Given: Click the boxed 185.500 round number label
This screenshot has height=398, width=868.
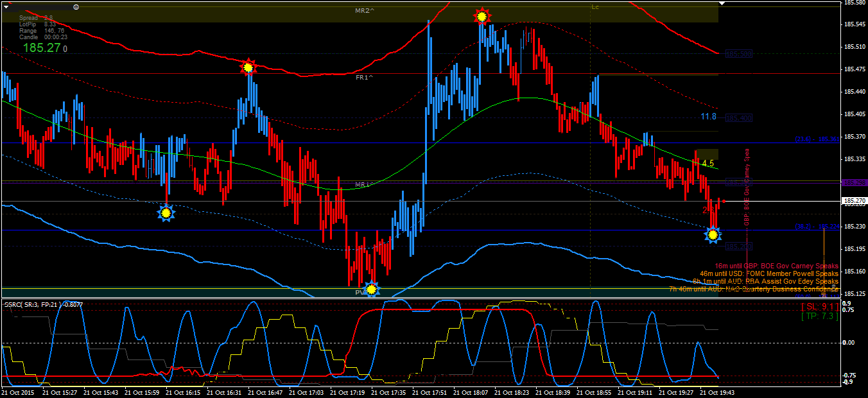Looking at the screenshot, I should tap(738, 55).
